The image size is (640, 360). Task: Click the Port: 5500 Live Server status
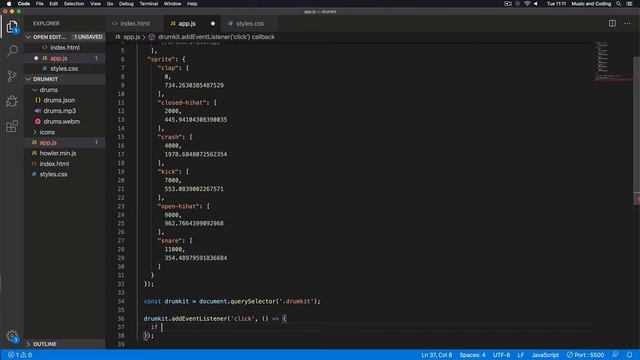(x=585, y=355)
